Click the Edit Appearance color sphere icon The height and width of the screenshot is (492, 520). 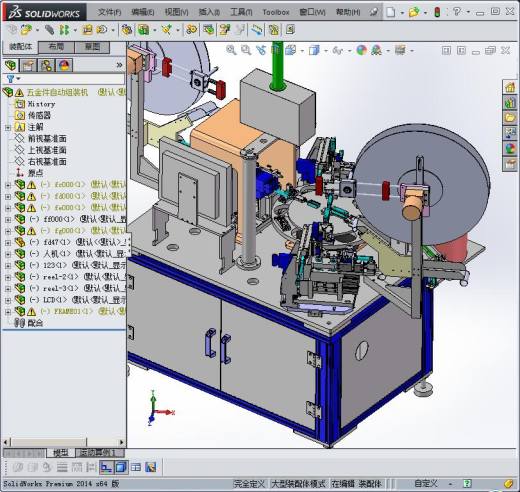361,50
